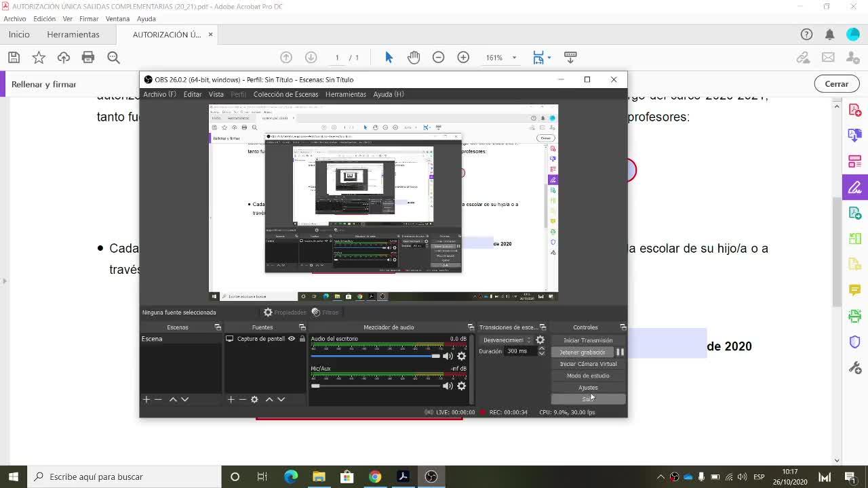Viewport: 868px width, 488px height.
Task: Open the Desvanecimiento transition dropdown
Action: tap(506, 340)
